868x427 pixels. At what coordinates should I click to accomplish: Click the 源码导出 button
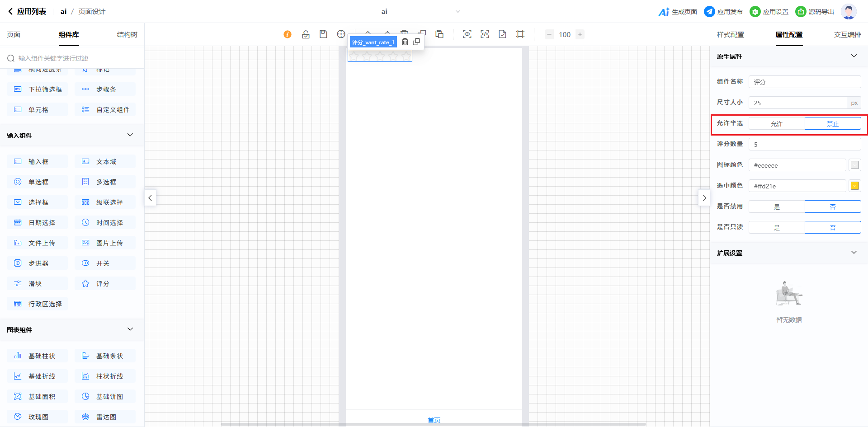815,12
